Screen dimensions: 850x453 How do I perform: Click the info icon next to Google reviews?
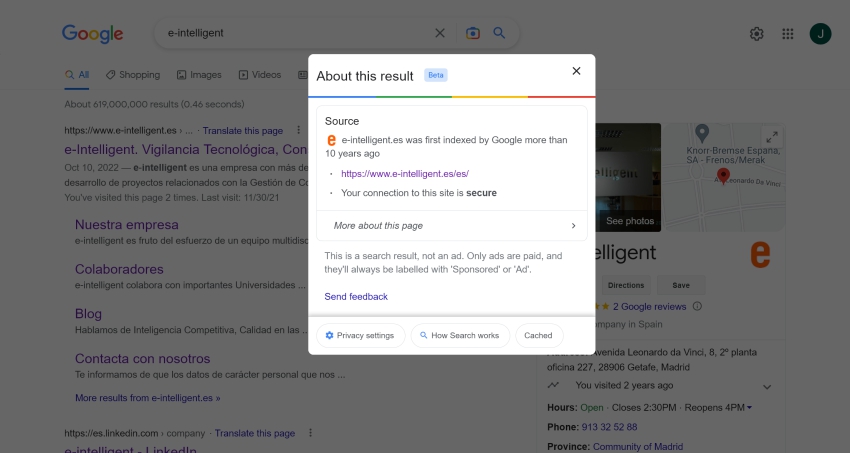[697, 306]
